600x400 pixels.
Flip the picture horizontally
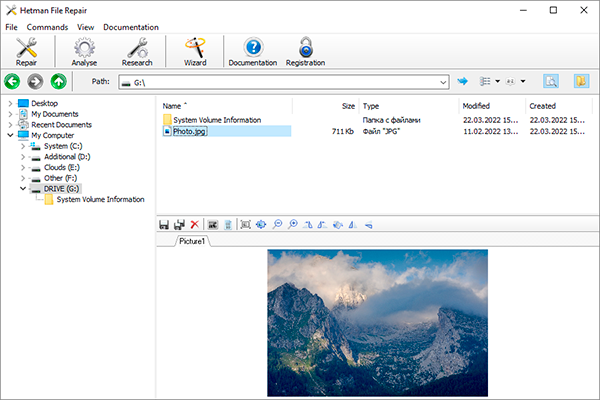click(x=353, y=225)
